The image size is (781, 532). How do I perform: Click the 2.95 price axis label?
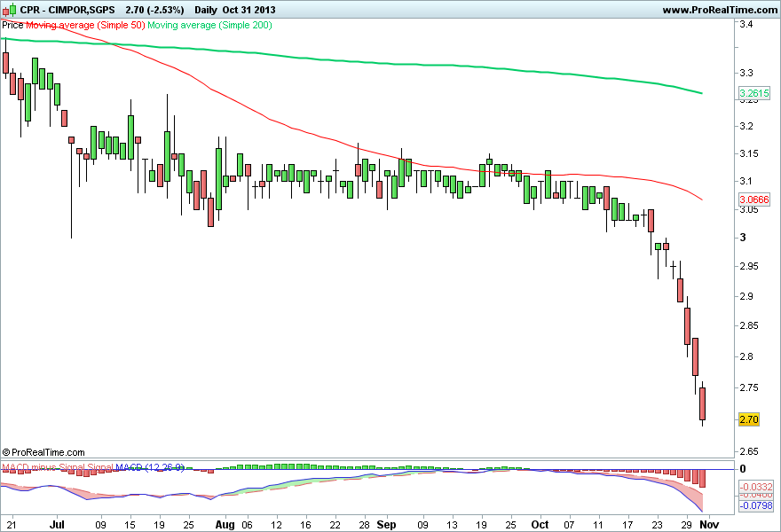pos(749,266)
